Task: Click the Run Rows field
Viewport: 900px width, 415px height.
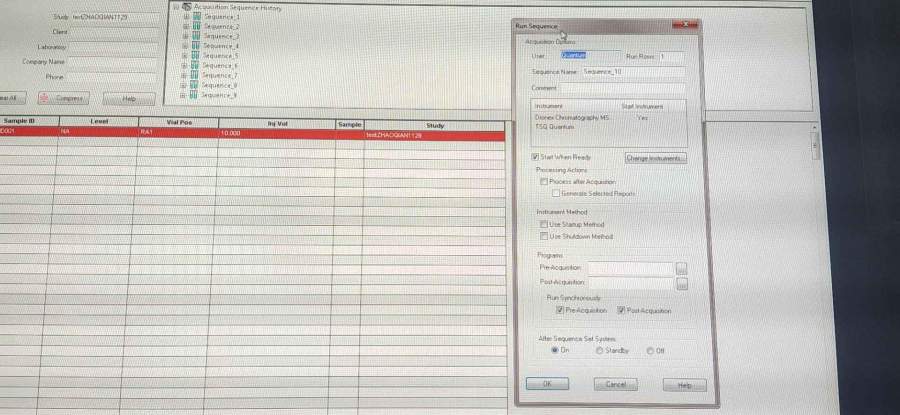Action: pos(671,57)
